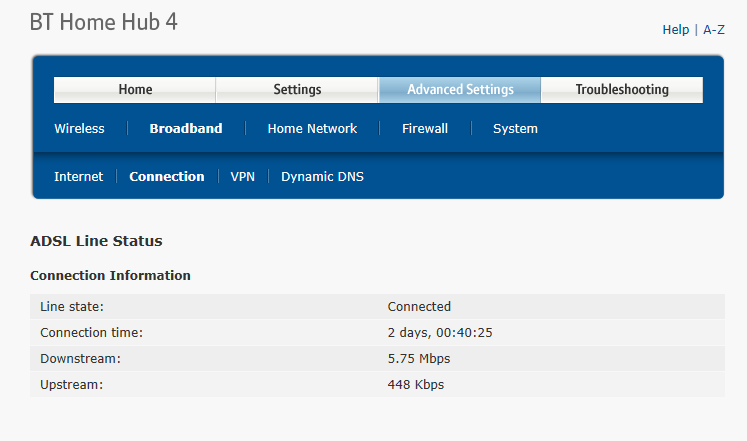Switch to the Settings tab

pyautogui.click(x=297, y=90)
